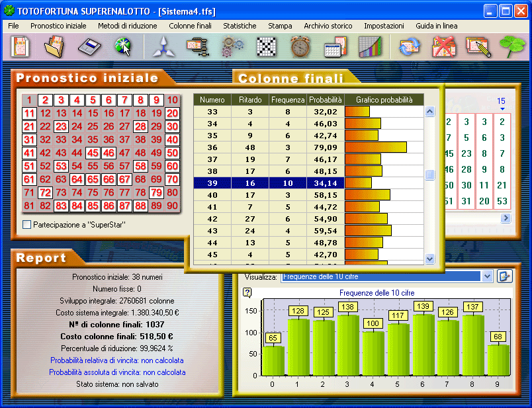Click the crossword grid toolbar icon
Screen dimensions: 532x408
266,47
